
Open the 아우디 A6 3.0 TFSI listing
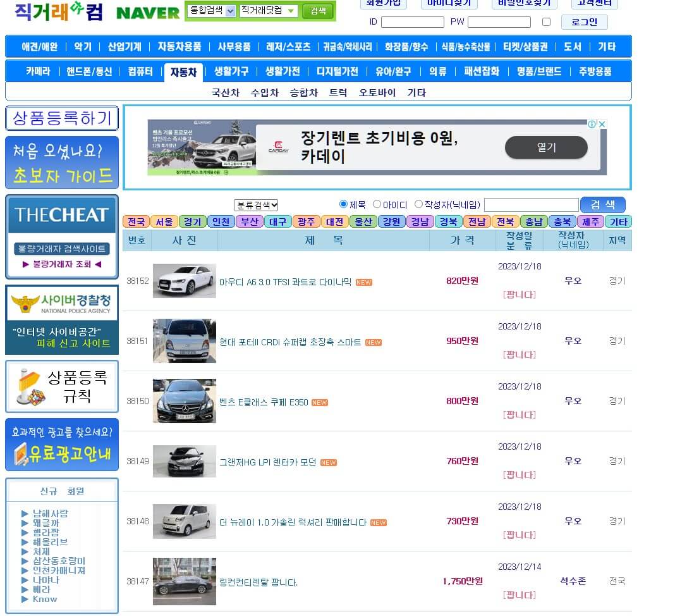[285, 282]
